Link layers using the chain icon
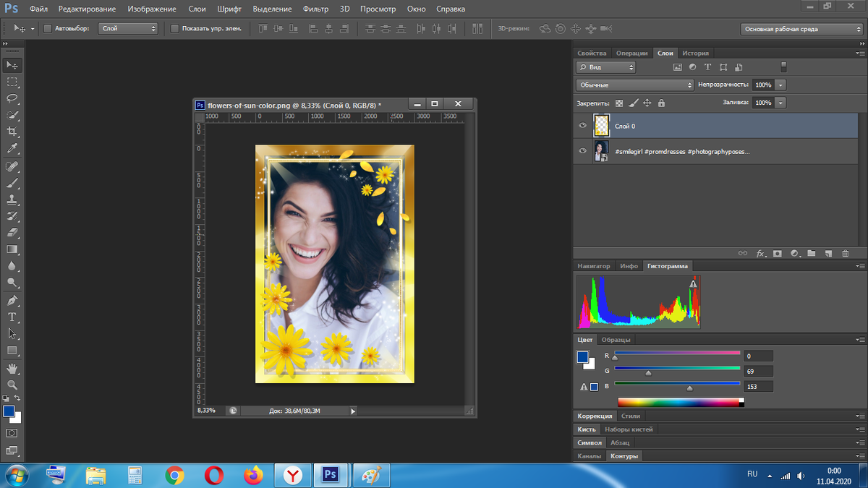 (742, 254)
